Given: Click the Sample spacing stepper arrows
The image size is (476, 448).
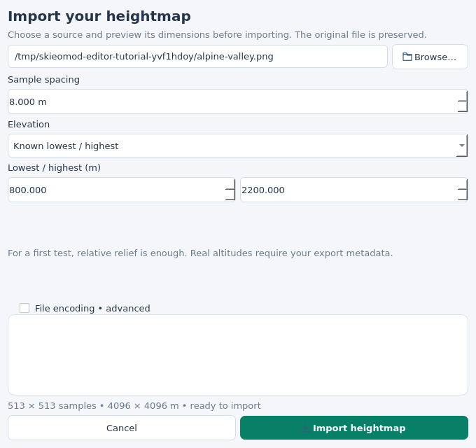Looking at the screenshot, I should click(x=462, y=101).
